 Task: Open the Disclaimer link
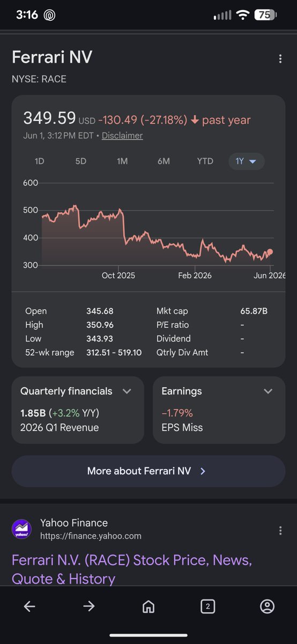click(x=122, y=135)
